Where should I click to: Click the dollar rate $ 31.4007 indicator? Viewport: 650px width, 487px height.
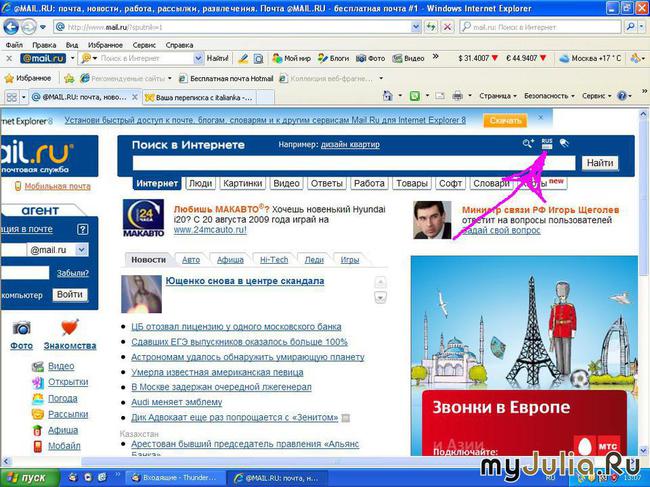click(478, 58)
